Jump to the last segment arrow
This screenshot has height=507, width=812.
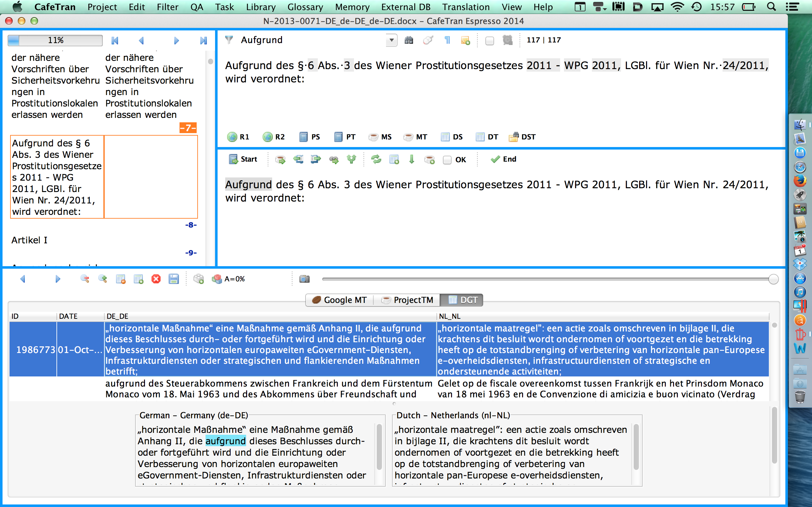(x=203, y=41)
